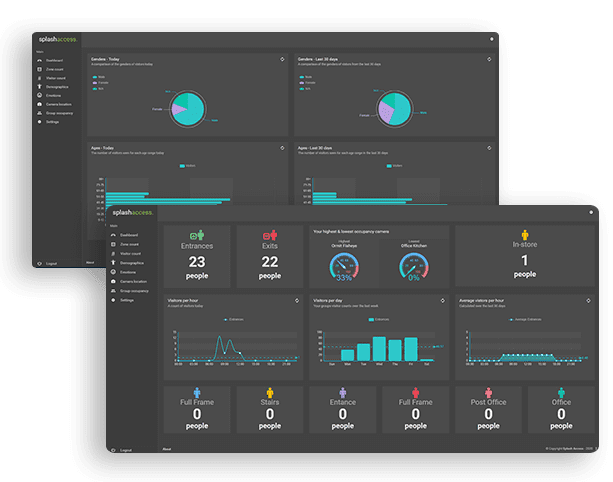Open the options icon on the Ages - Today card
613x482 pixels.
(x=282, y=148)
